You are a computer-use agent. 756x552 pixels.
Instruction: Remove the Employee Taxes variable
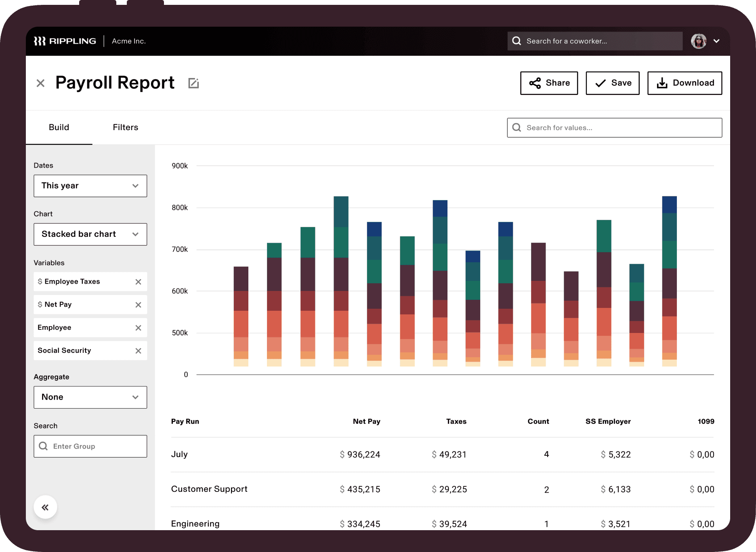pyautogui.click(x=138, y=282)
